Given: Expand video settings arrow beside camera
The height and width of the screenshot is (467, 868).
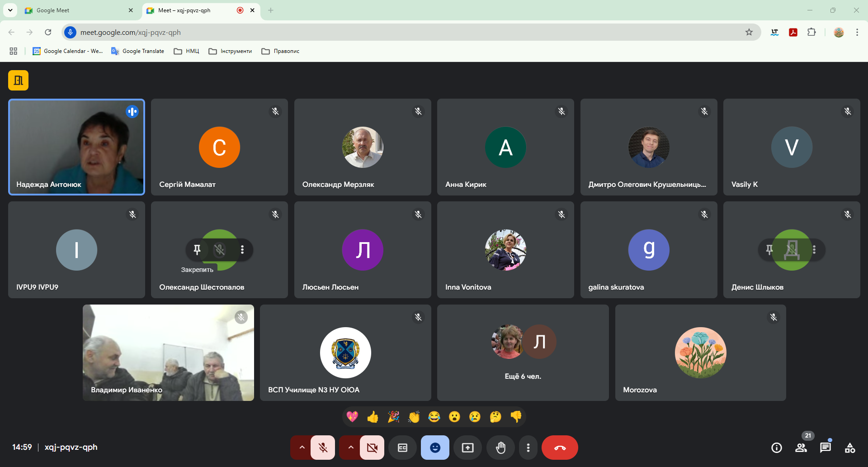Looking at the screenshot, I should tap(350, 448).
